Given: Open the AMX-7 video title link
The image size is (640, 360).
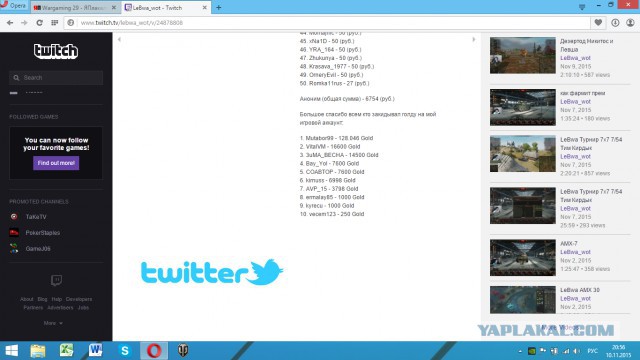Looking at the screenshot, I should [x=569, y=244].
